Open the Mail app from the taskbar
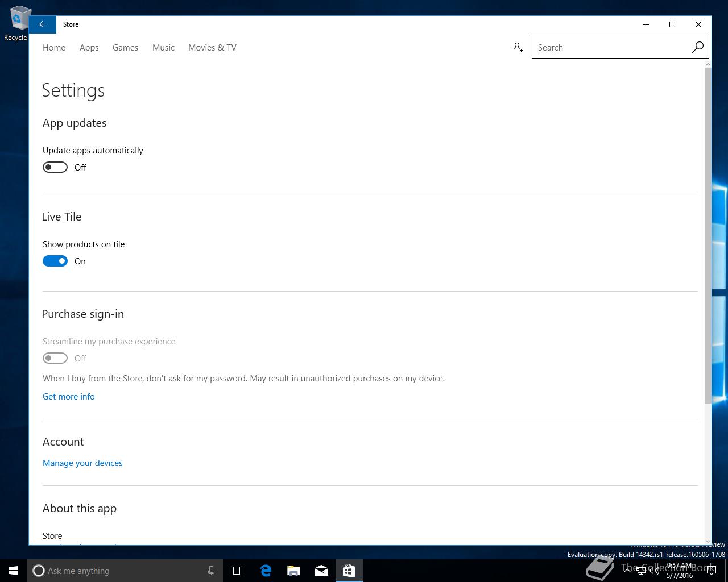This screenshot has width=728, height=582. pyautogui.click(x=321, y=571)
